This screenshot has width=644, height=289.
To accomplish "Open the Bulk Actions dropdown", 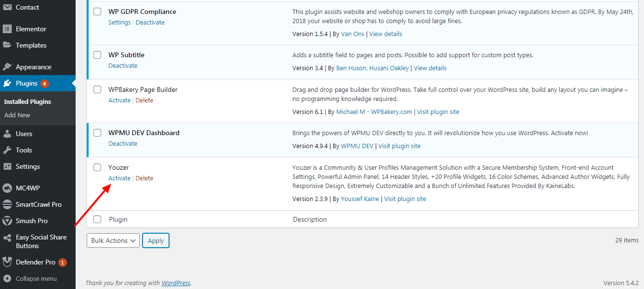I will coord(113,240).
